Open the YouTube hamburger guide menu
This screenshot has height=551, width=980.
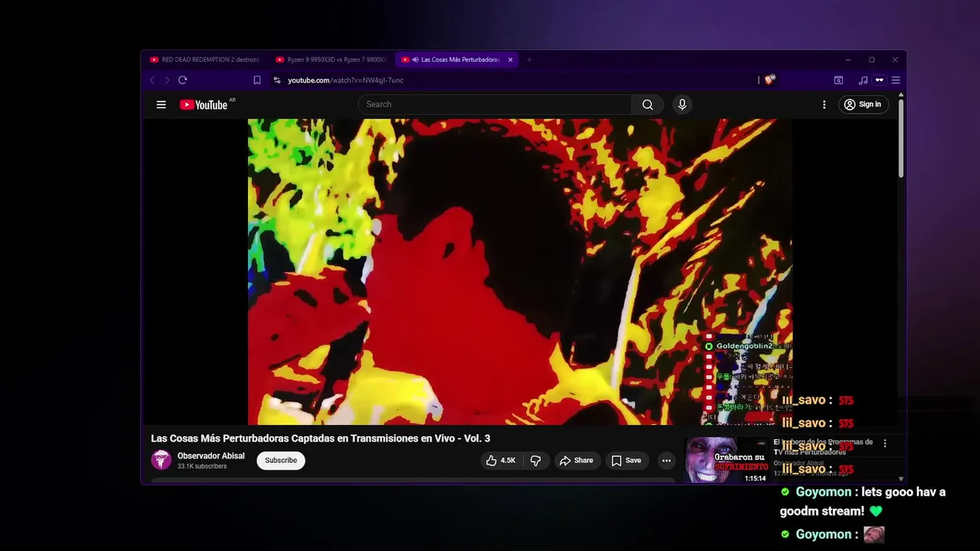[x=161, y=105]
